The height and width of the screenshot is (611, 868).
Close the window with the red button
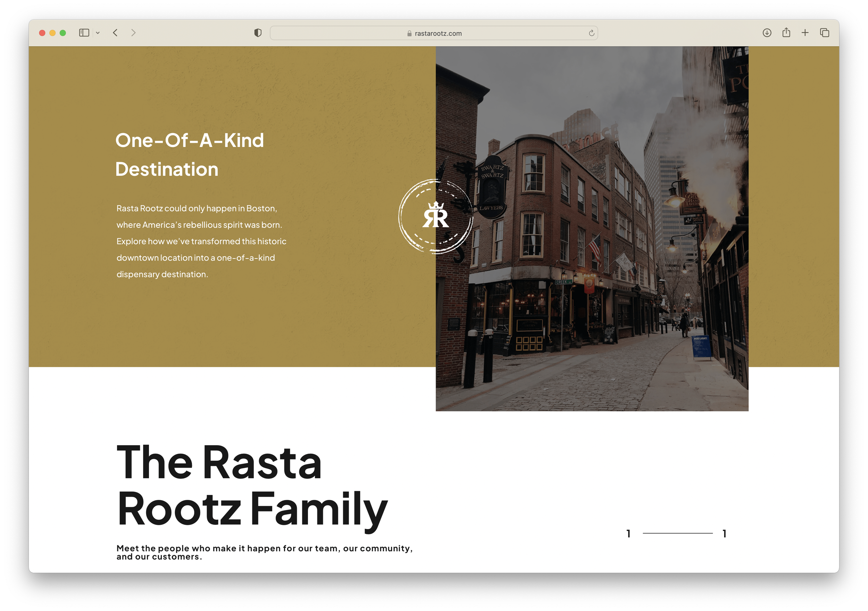click(x=42, y=33)
